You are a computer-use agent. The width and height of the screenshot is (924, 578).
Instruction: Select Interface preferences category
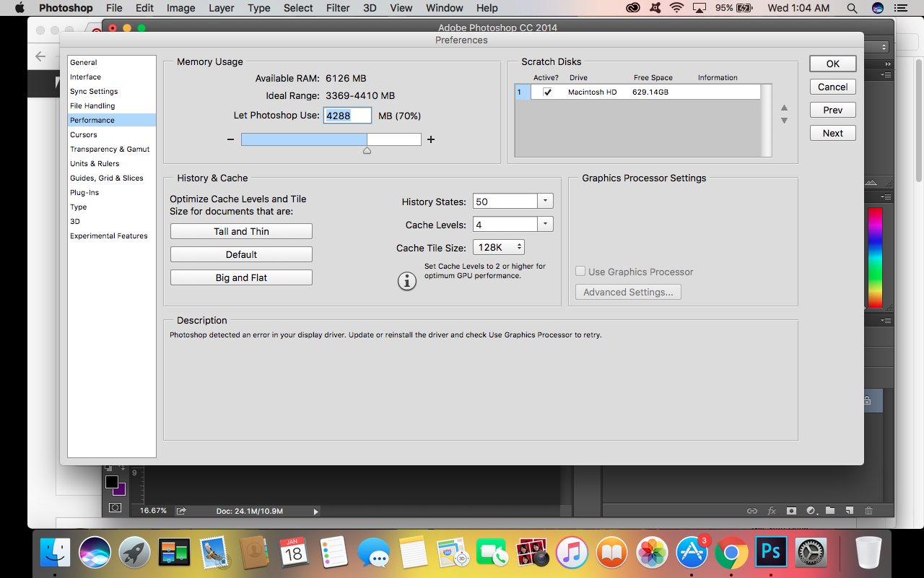pyautogui.click(x=112, y=77)
